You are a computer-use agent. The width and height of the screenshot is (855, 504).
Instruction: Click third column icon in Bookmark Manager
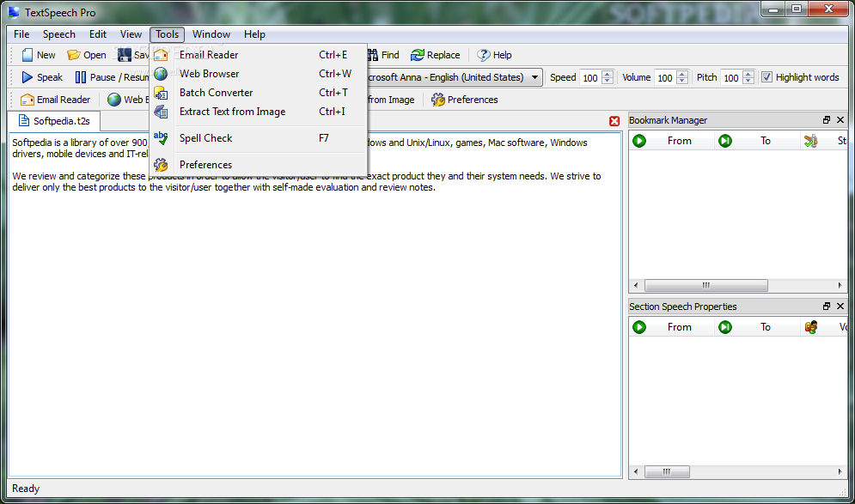(x=811, y=141)
